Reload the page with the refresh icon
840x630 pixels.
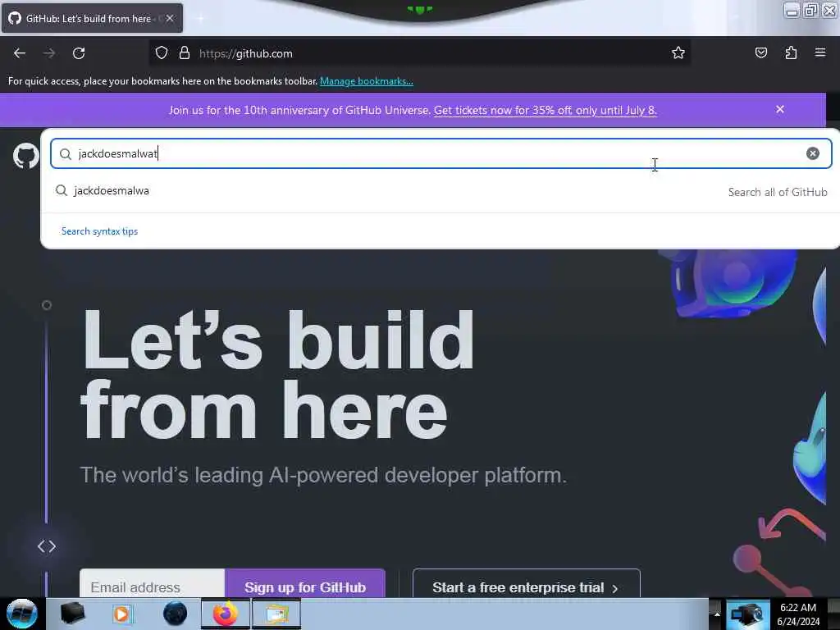point(79,53)
